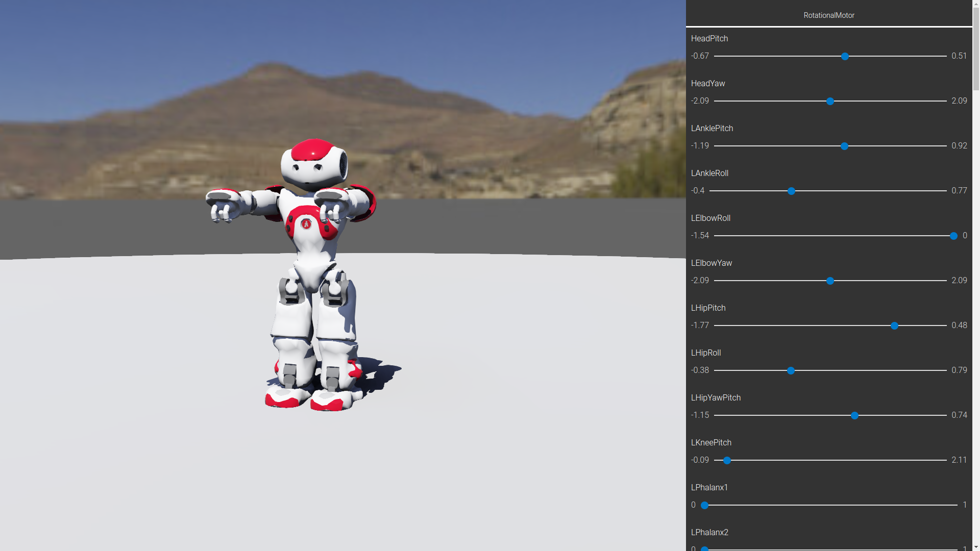Click the LPhalanx2 slider handle
This screenshot has width=980, height=551.
pos(704,549)
